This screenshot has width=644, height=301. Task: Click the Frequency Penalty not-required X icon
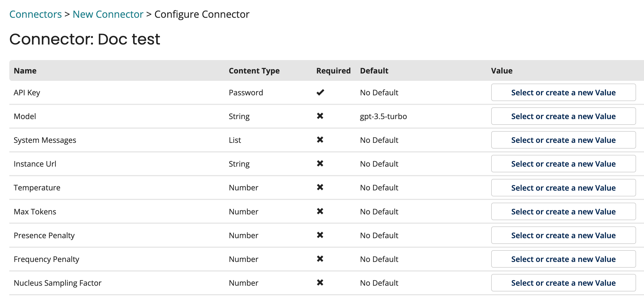pyautogui.click(x=320, y=259)
